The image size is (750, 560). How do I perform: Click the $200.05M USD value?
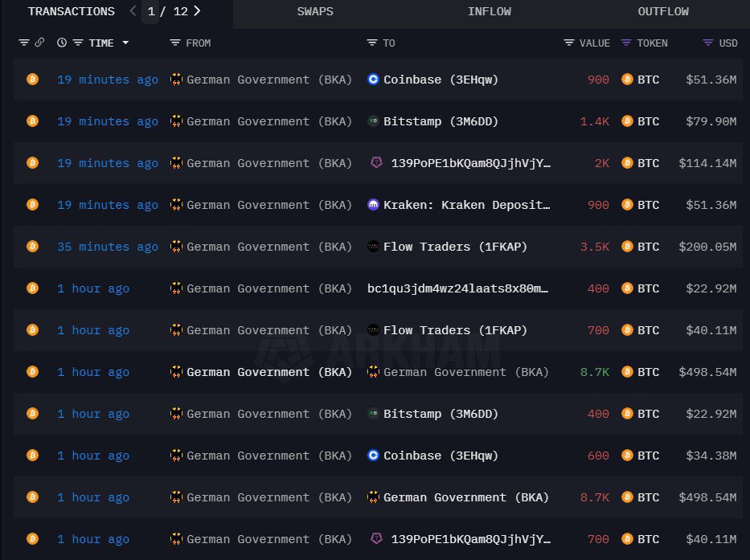click(x=707, y=247)
